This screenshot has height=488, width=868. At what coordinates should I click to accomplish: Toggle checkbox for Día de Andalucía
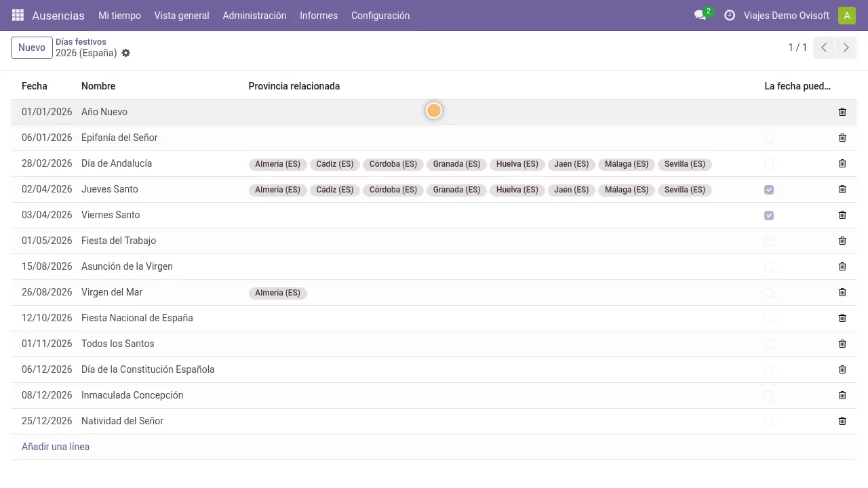769,164
